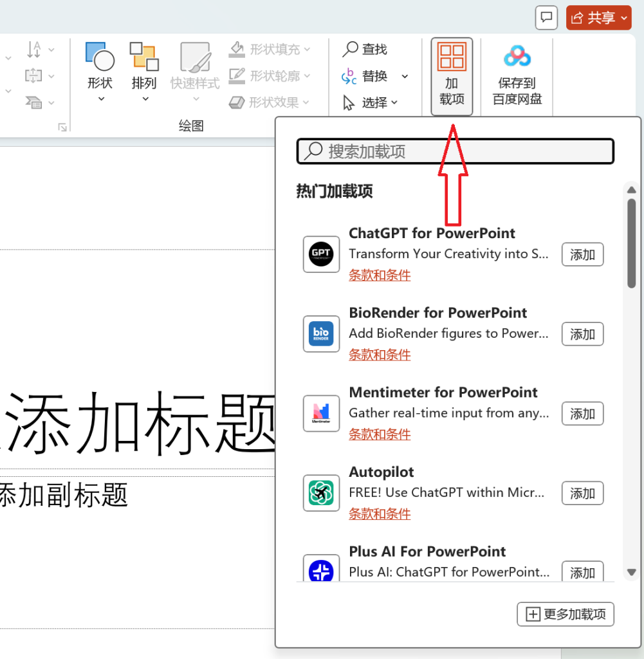Expand the align text dropdown chevron
Image resolution: width=644 pixels, height=659 pixels.
click(51, 76)
